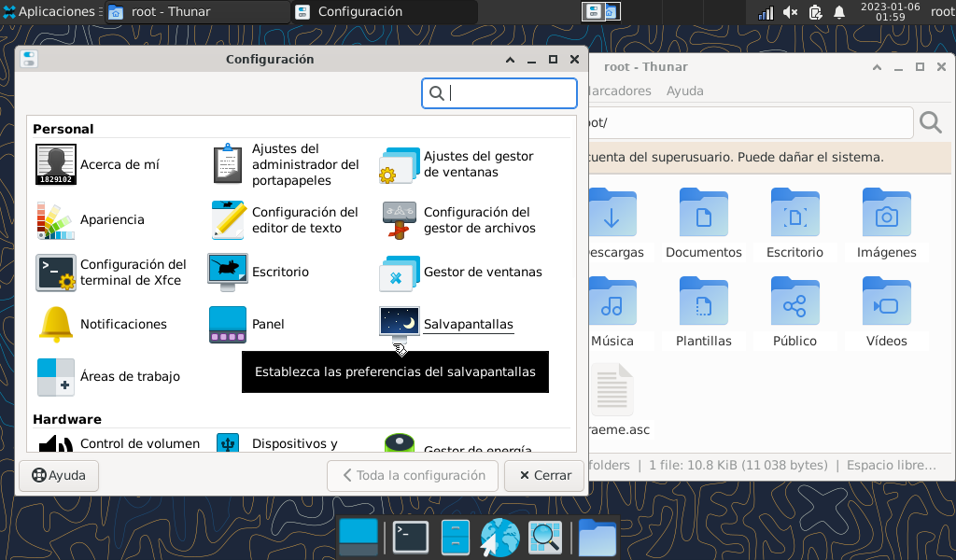Open the Apariencia settings icon
This screenshot has height=560, width=956.
[x=55, y=220]
